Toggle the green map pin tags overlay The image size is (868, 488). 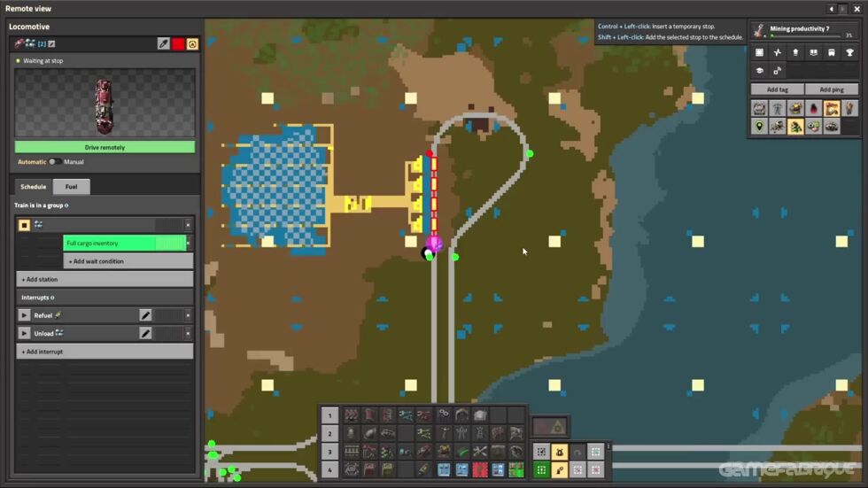point(760,127)
